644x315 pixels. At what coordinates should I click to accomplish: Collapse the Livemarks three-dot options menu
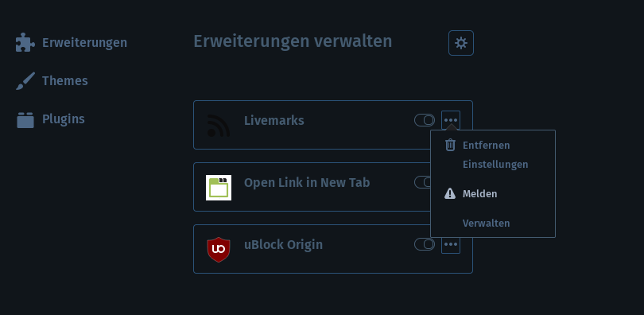(x=451, y=120)
